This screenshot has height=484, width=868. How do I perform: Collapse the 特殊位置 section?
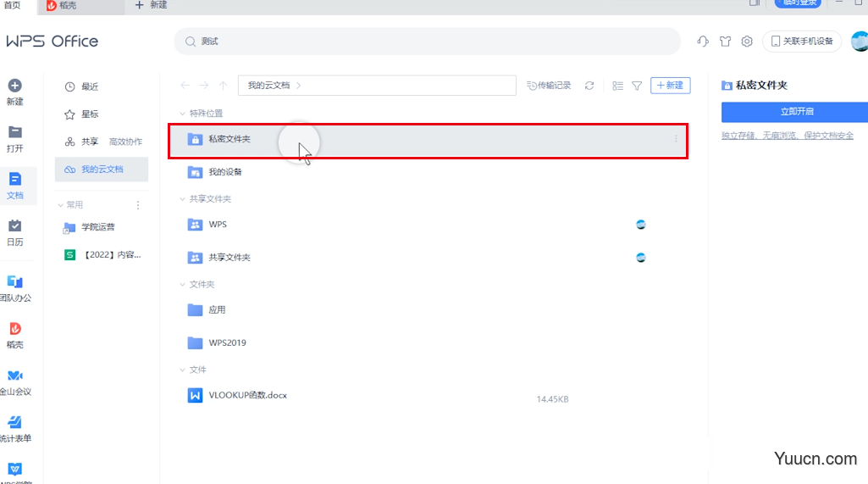(x=182, y=114)
